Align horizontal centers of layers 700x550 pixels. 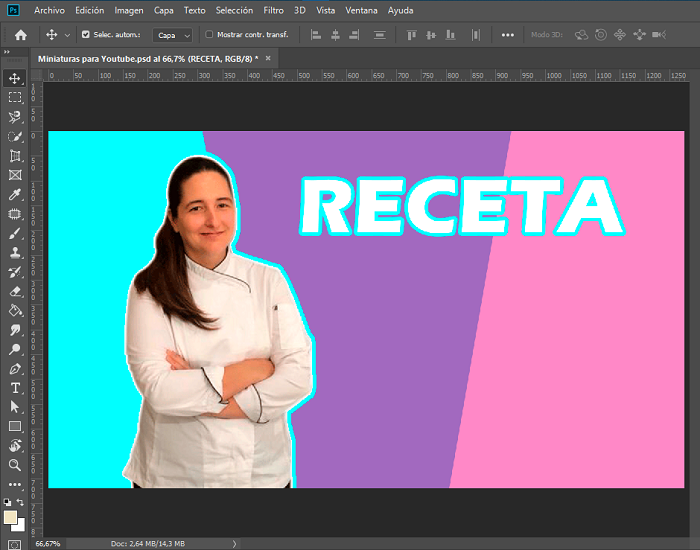tap(335, 35)
